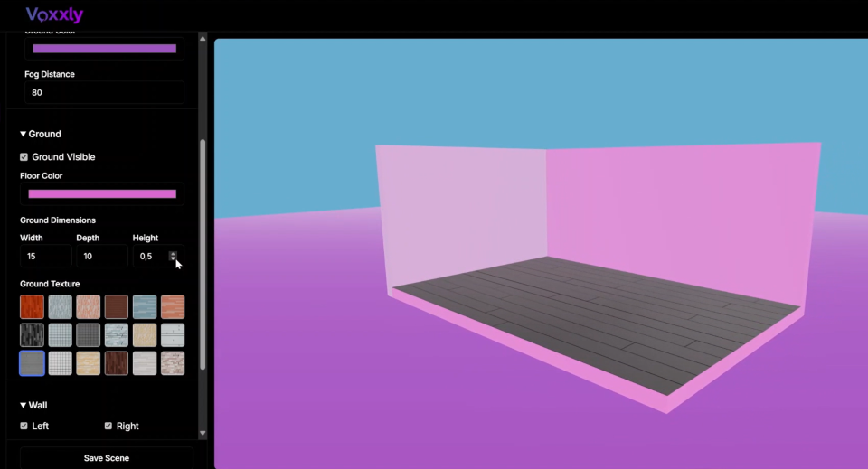The width and height of the screenshot is (868, 469).
Task: Focus the ground Depth field
Action: coord(102,256)
